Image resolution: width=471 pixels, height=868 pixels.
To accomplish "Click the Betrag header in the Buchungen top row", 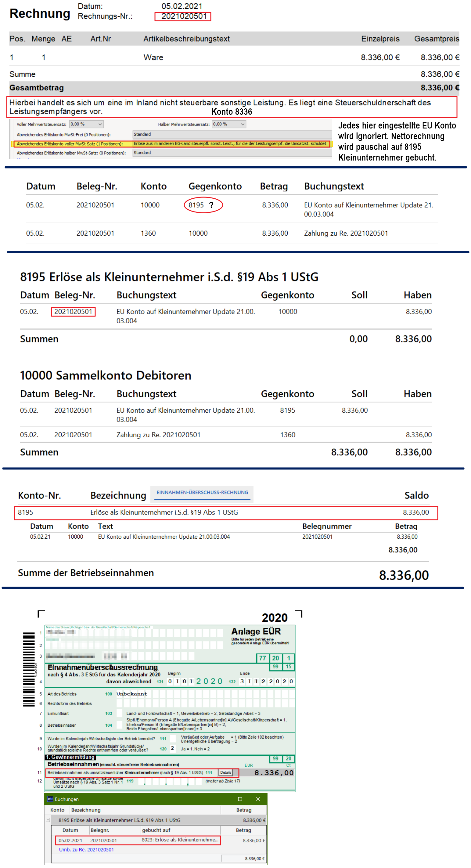I will (244, 810).
